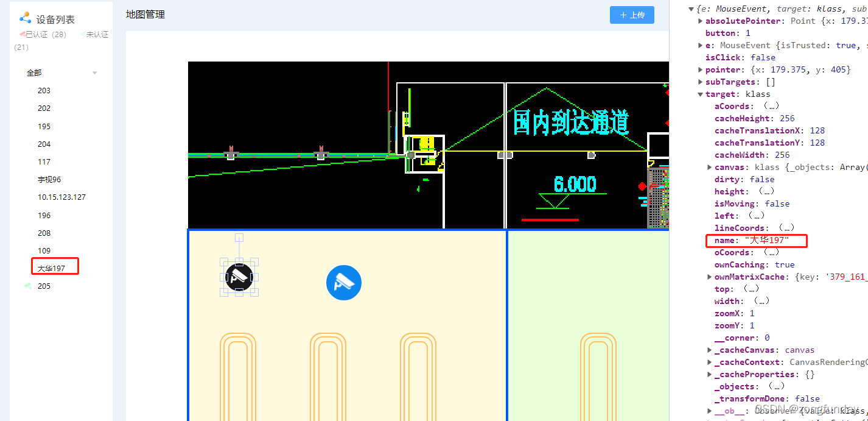Click the green icon beside device 205
The height and width of the screenshot is (421, 868).
pos(27,285)
